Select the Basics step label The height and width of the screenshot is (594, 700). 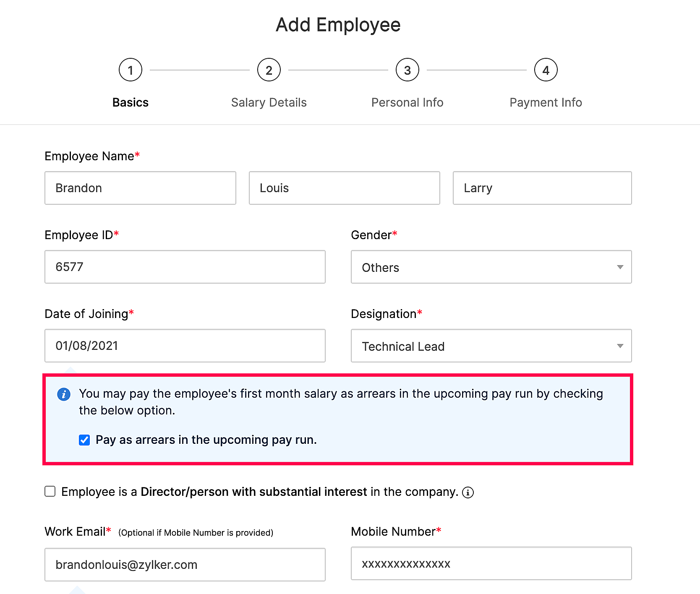pyautogui.click(x=131, y=102)
